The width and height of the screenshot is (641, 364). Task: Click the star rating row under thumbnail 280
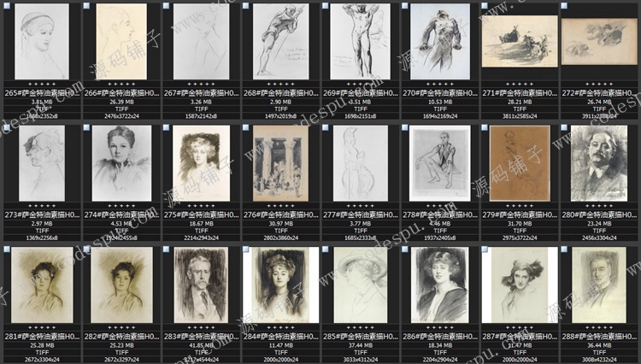(599, 206)
